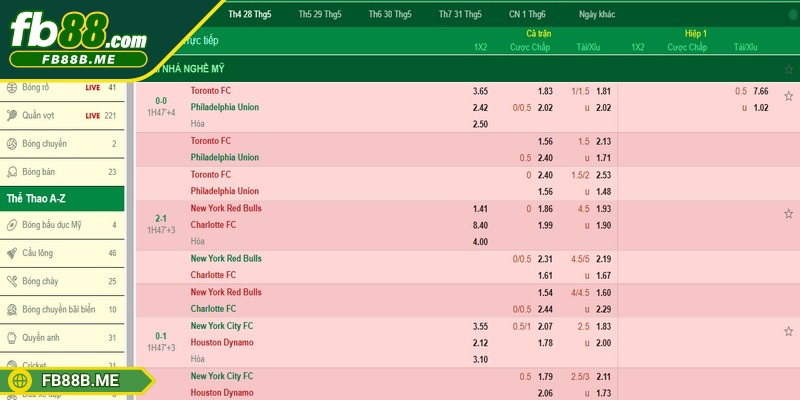This screenshot has width=800, height=400.
Task: Open the Quần vợt sport category
Action: (62, 116)
